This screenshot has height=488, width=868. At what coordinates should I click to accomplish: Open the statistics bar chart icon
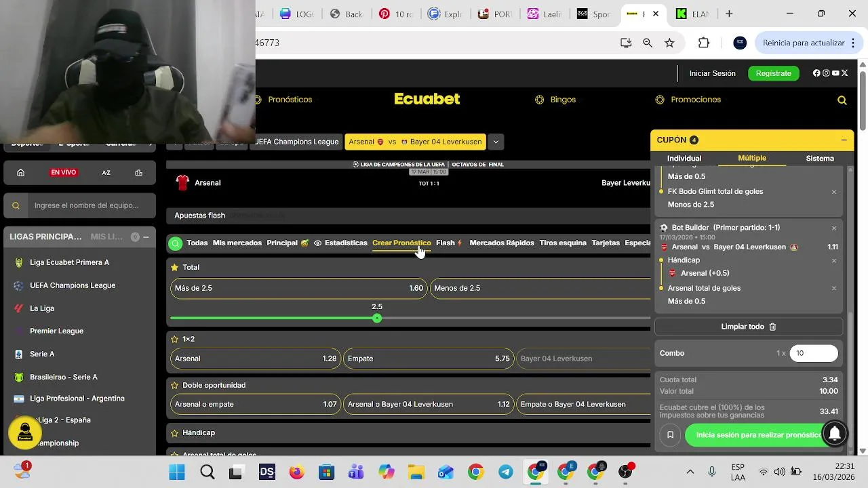click(139, 173)
